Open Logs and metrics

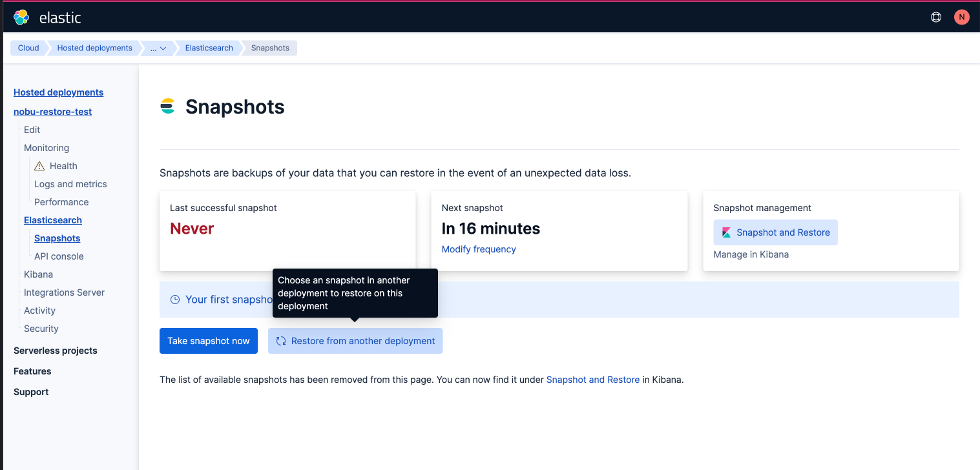(x=70, y=184)
